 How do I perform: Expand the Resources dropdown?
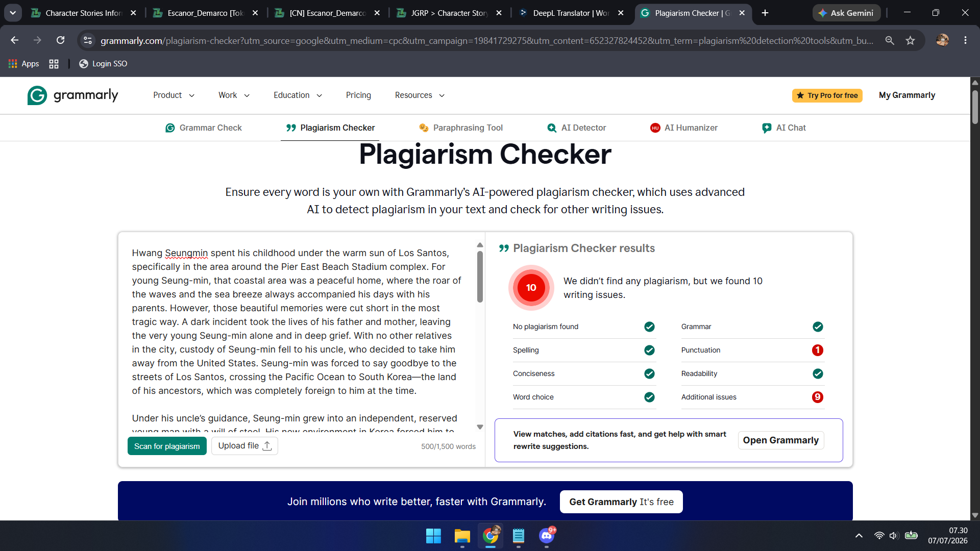tap(420, 95)
